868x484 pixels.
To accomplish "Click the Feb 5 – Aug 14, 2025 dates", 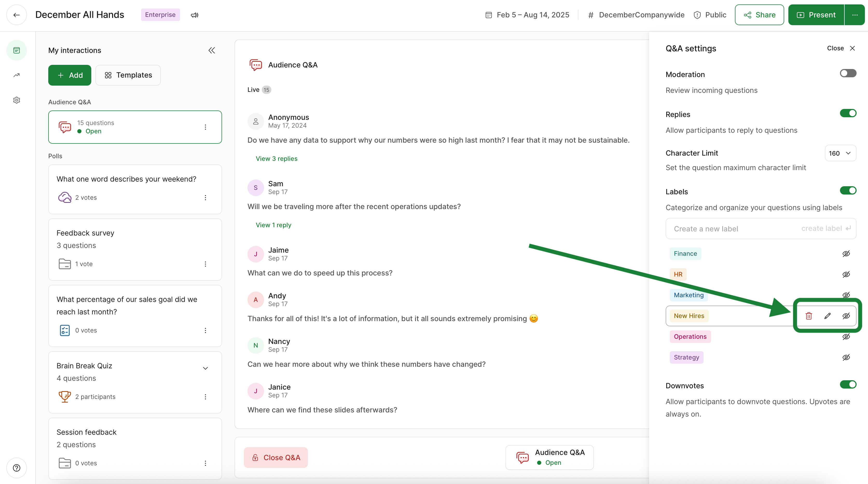I will 533,15.
